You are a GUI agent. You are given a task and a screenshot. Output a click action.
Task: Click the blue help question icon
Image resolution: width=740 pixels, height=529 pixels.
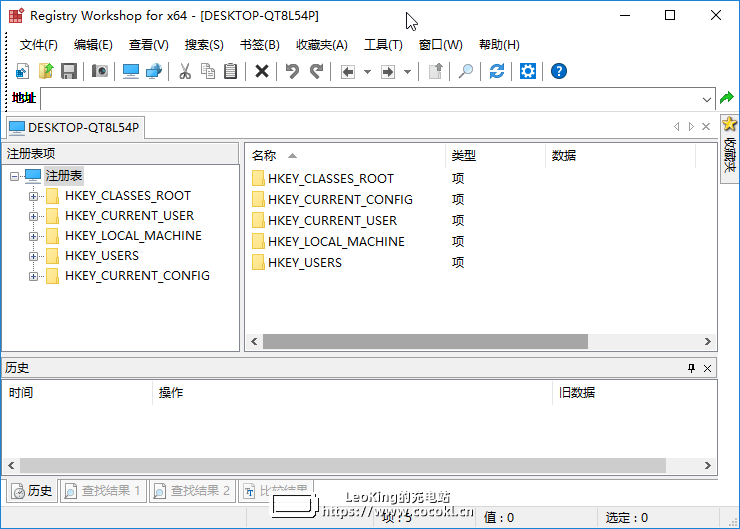[x=559, y=71]
